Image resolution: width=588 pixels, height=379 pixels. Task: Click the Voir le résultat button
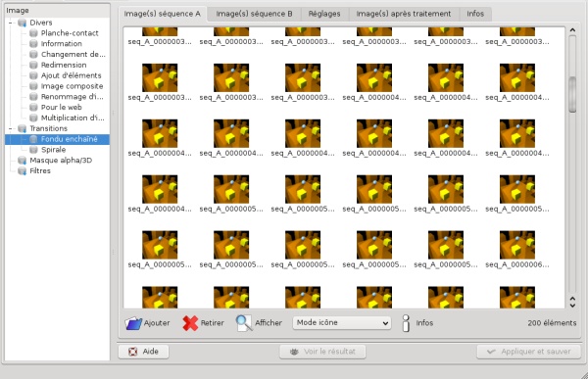tap(322, 352)
